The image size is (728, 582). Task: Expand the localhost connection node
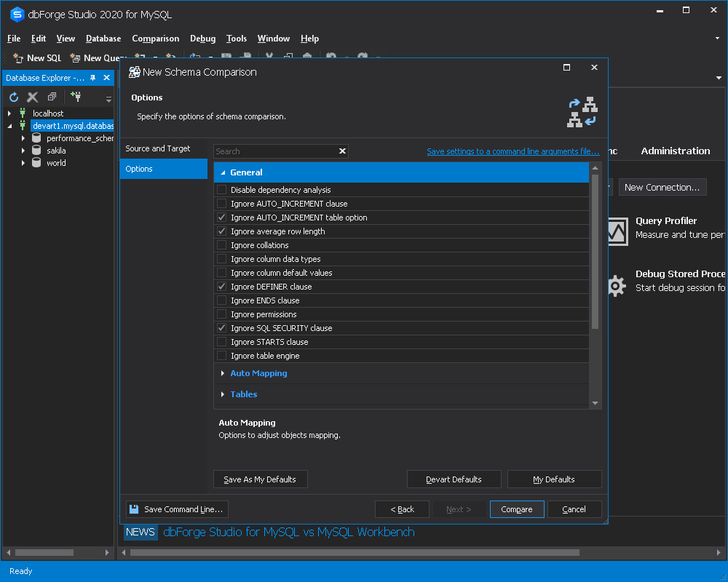point(9,113)
